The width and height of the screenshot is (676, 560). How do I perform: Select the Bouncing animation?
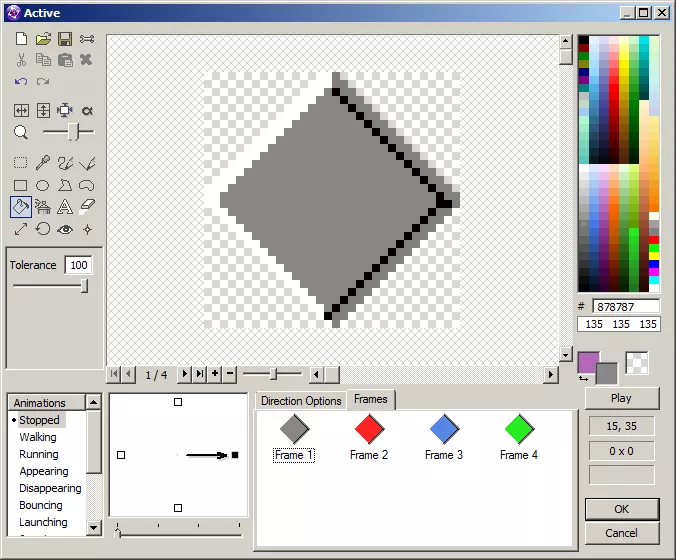click(41, 505)
